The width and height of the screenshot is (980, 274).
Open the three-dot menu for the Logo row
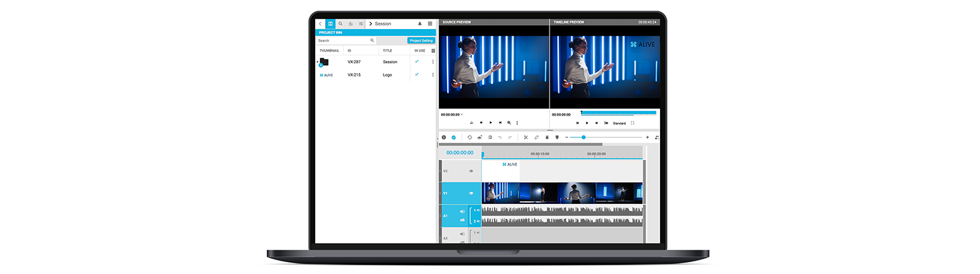(433, 75)
